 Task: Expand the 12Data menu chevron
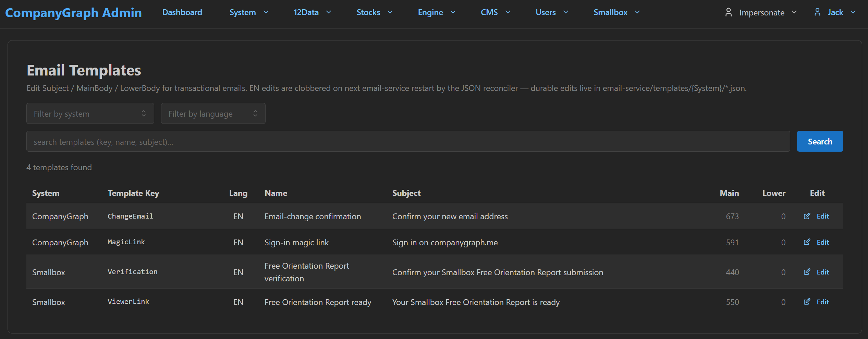tap(329, 12)
